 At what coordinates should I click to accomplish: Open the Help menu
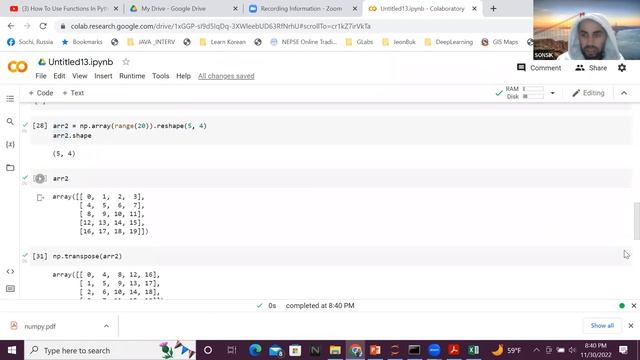click(x=183, y=76)
